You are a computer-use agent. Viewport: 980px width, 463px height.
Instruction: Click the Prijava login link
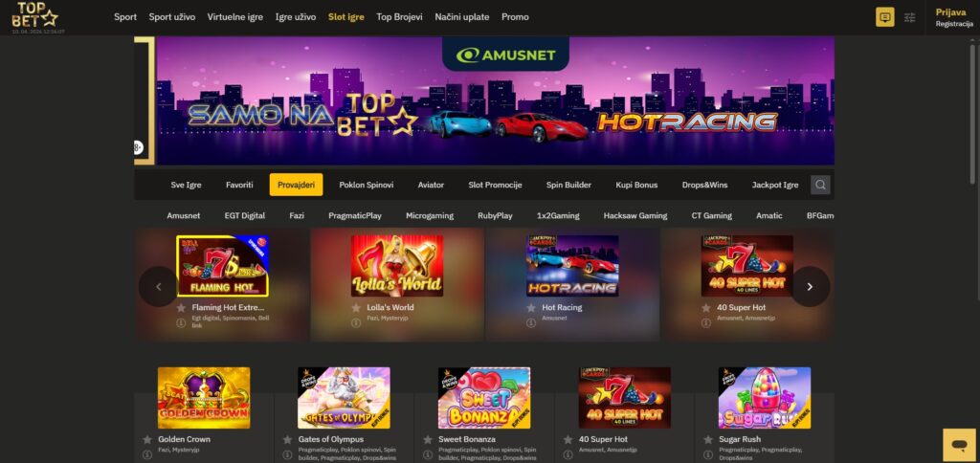(x=950, y=12)
